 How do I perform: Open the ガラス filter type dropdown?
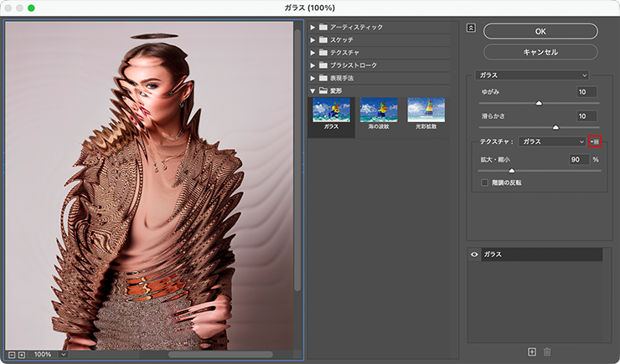click(x=532, y=74)
